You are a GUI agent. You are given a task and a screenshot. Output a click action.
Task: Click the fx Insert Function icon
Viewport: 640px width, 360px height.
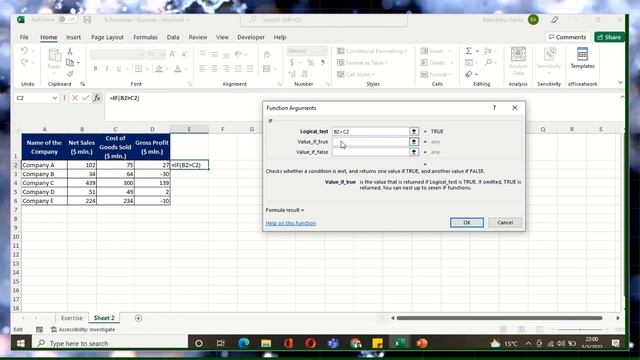[97, 98]
